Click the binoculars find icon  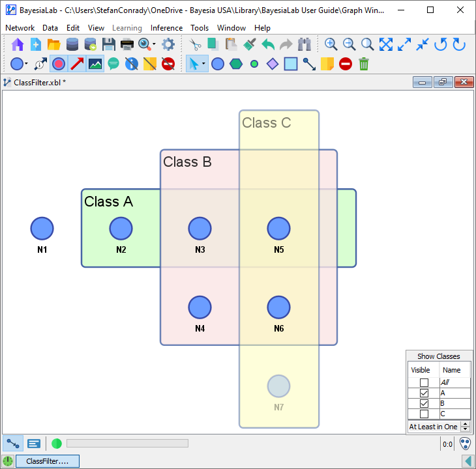point(305,44)
